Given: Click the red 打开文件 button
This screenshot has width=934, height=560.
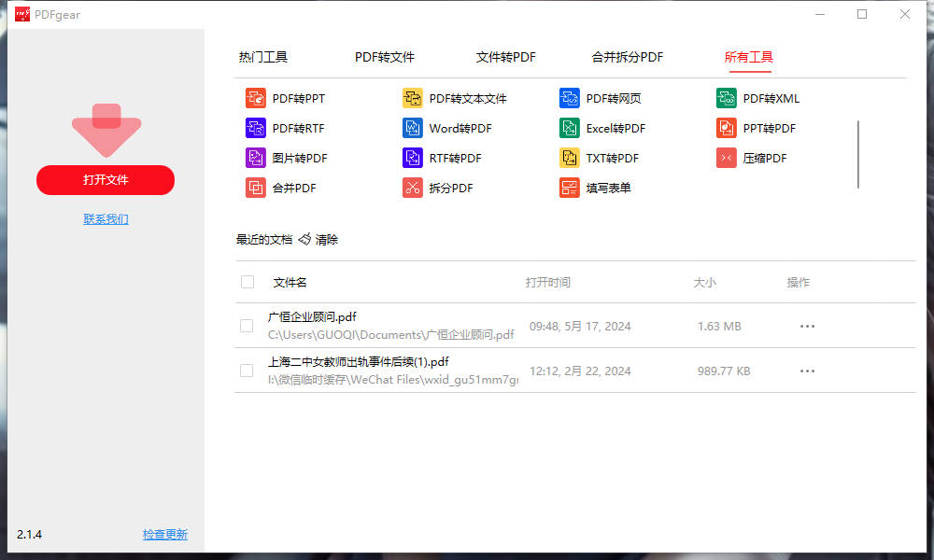Looking at the screenshot, I should (x=106, y=180).
